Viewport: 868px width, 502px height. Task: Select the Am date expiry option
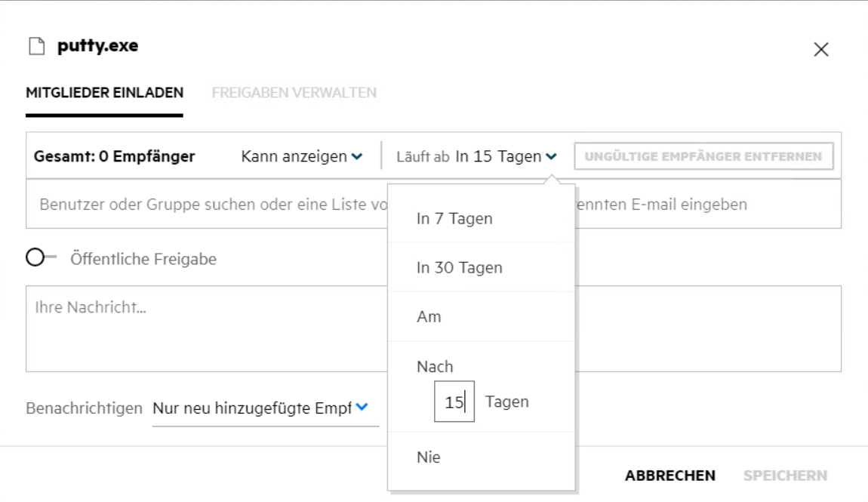click(x=429, y=317)
